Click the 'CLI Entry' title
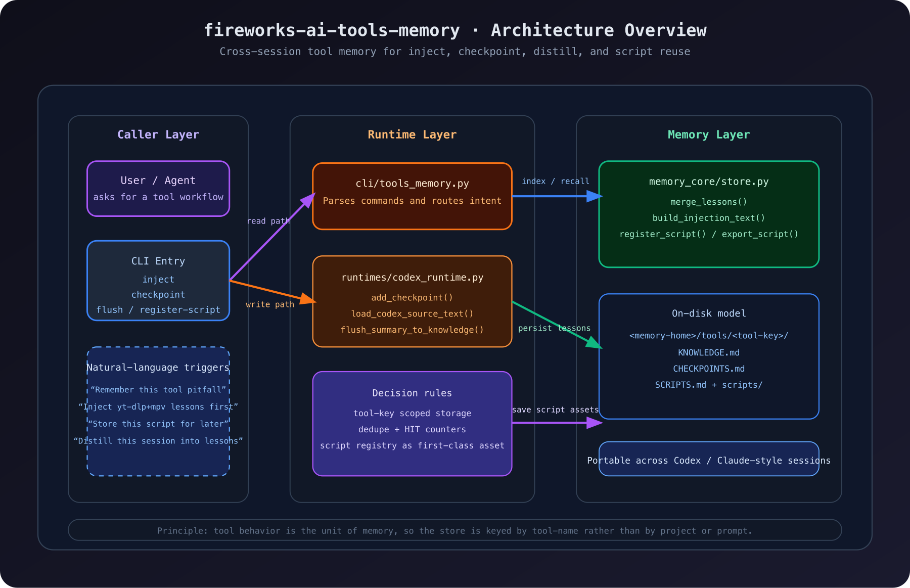 click(158, 261)
